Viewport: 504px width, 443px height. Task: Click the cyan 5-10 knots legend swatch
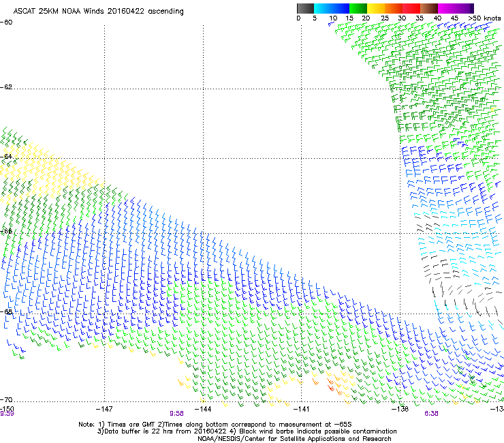pyautogui.click(x=323, y=8)
